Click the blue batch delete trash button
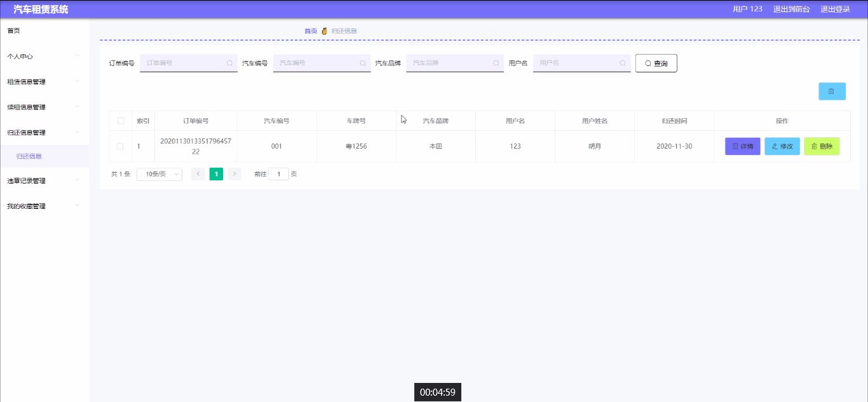This screenshot has height=402, width=868. point(832,91)
